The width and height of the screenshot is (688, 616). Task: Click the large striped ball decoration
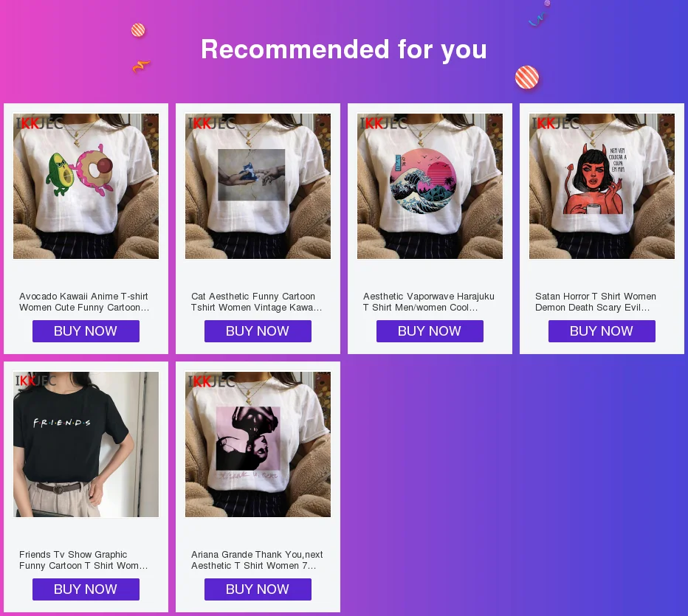[527, 77]
